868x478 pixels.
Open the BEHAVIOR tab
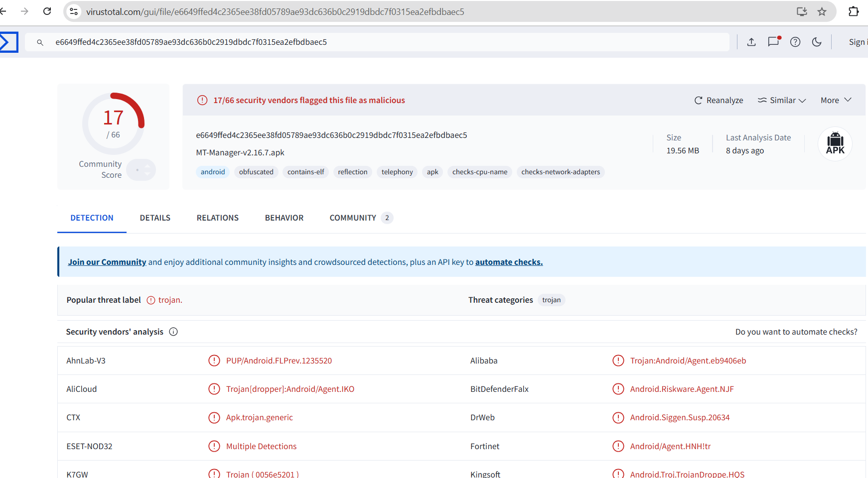click(x=284, y=218)
